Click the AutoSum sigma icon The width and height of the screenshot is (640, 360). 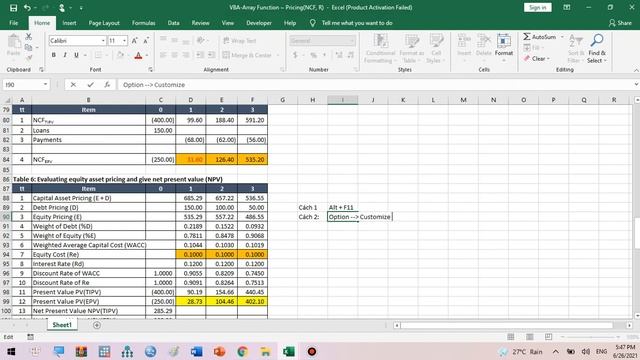tap(527, 37)
